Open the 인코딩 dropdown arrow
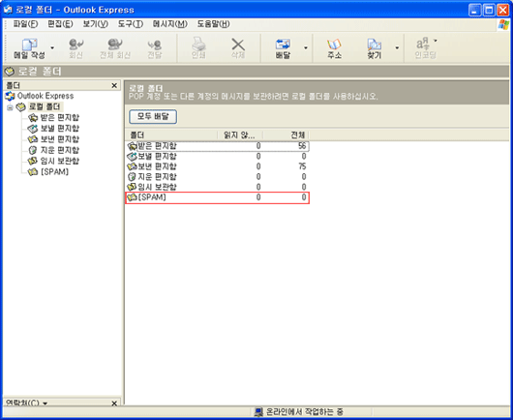Viewport: 513px width, 420px height. pos(436,41)
